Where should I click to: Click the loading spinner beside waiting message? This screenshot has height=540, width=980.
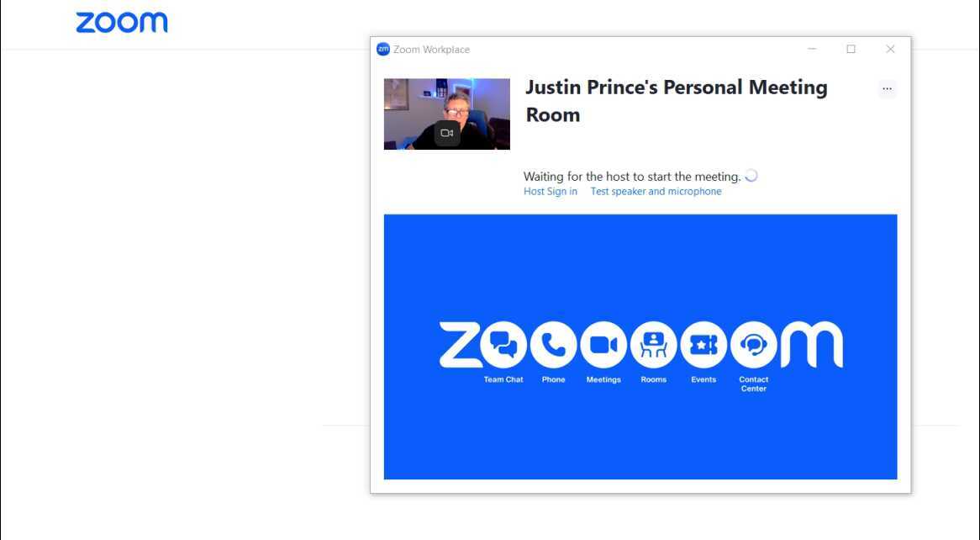point(751,176)
